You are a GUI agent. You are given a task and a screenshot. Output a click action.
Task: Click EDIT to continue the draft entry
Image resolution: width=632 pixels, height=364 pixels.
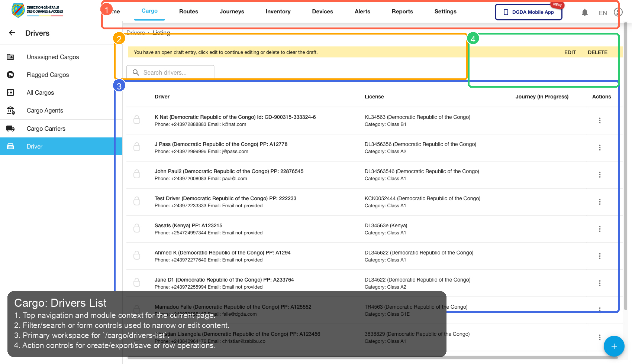[x=570, y=52]
